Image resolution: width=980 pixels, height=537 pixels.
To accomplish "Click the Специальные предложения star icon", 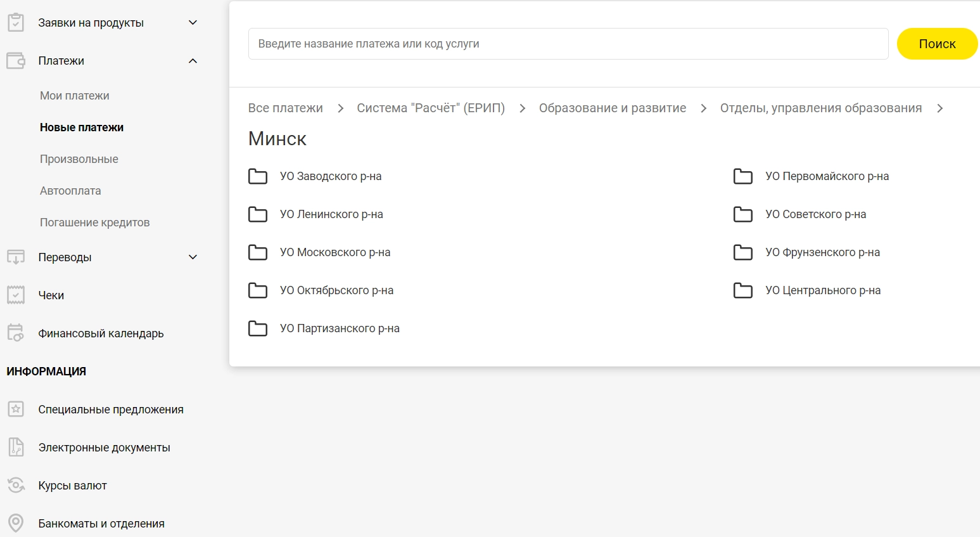I will pyautogui.click(x=16, y=409).
